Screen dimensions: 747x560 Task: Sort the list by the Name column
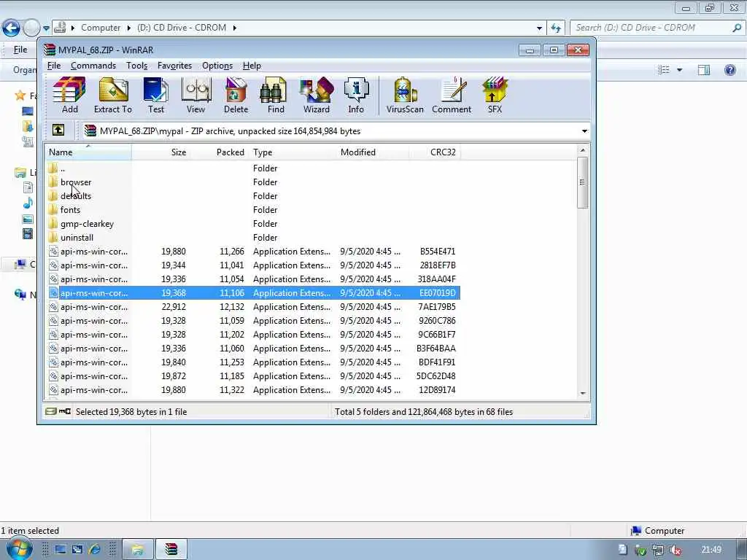88,152
